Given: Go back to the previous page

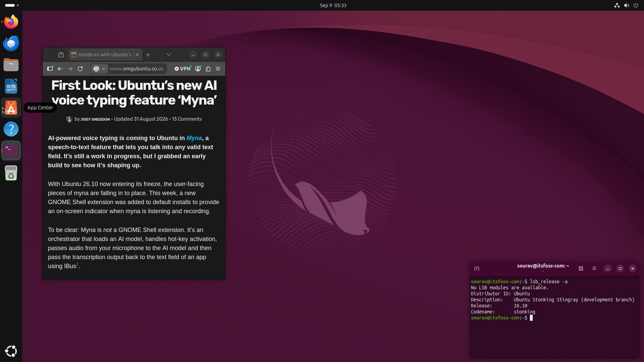Looking at the screenshot, I should [x=60, y=69].
